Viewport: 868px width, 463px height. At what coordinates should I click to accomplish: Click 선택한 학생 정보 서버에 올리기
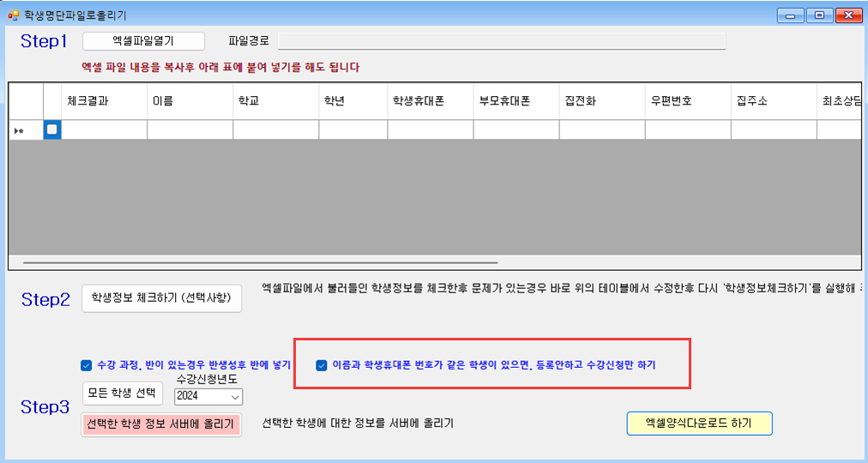(x=161, y=424)
